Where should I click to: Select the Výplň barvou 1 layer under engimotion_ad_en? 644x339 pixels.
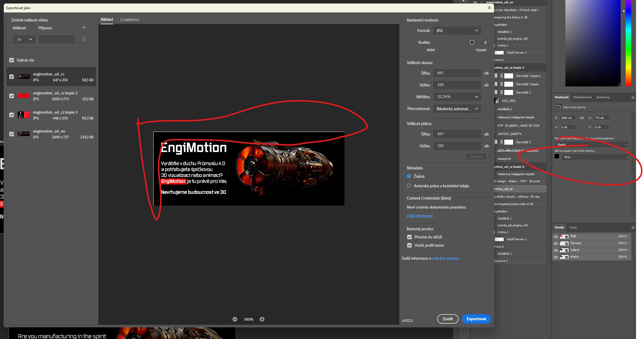point(516,52)
